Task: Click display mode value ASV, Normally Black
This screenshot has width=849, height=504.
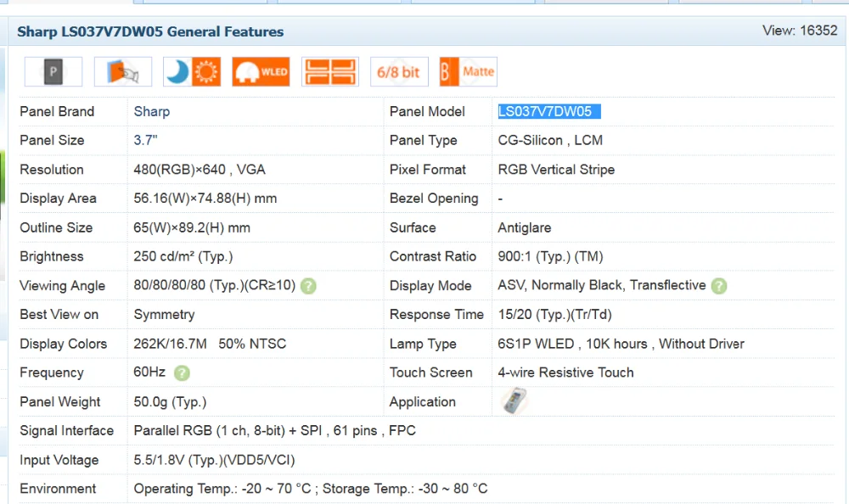Action: [602, 285]
